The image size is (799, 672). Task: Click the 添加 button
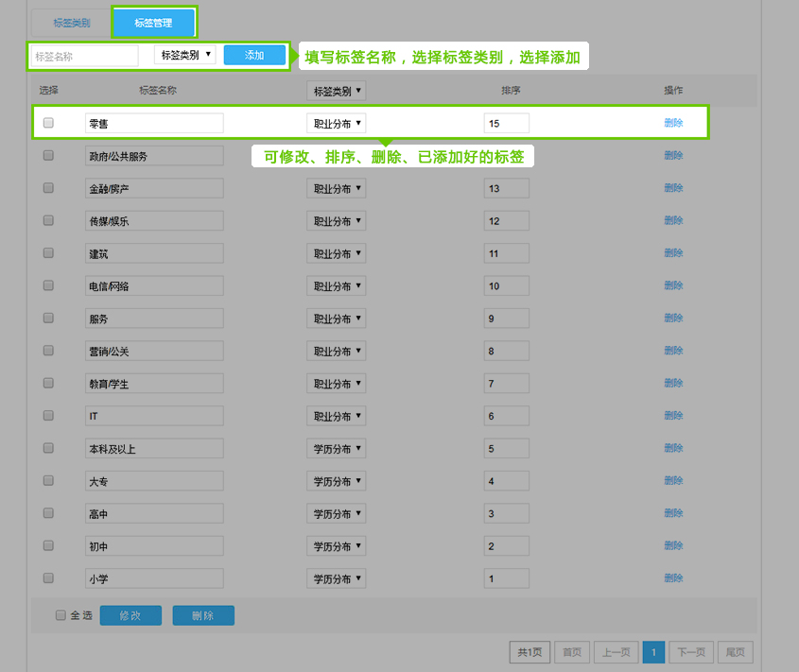[x=254, y=55]
